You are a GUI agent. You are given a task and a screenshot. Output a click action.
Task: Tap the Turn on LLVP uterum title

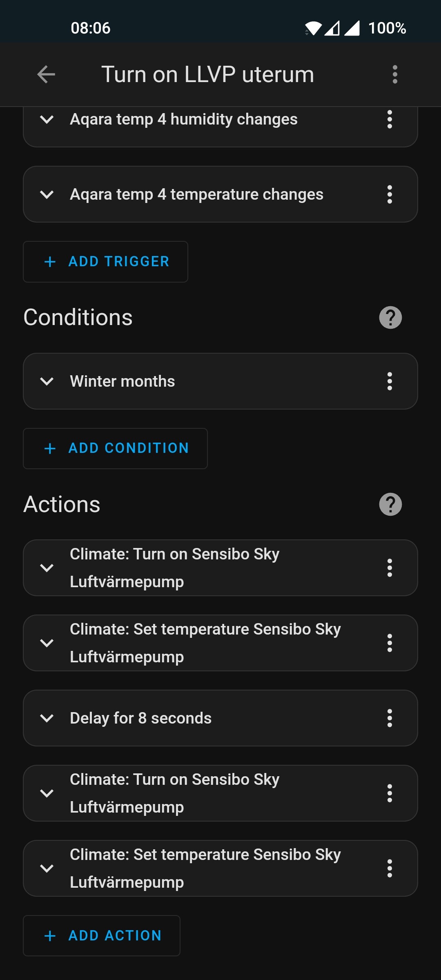coord(208,74)
